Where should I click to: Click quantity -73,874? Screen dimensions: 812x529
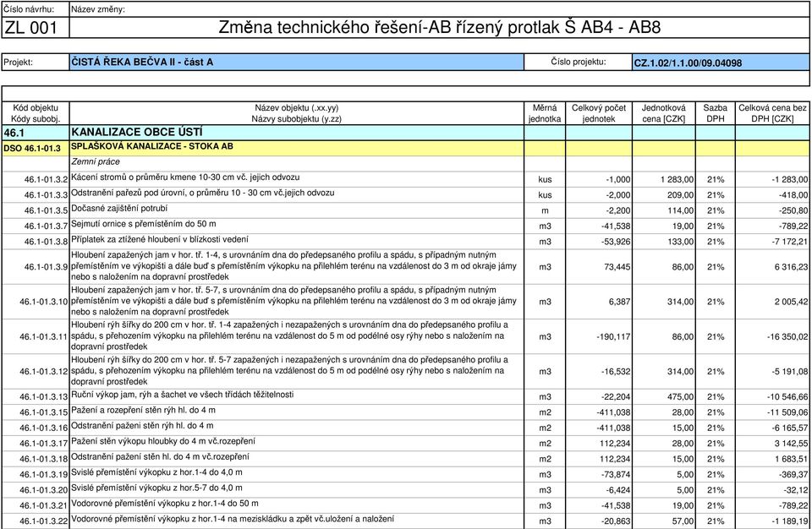(616, 475)
